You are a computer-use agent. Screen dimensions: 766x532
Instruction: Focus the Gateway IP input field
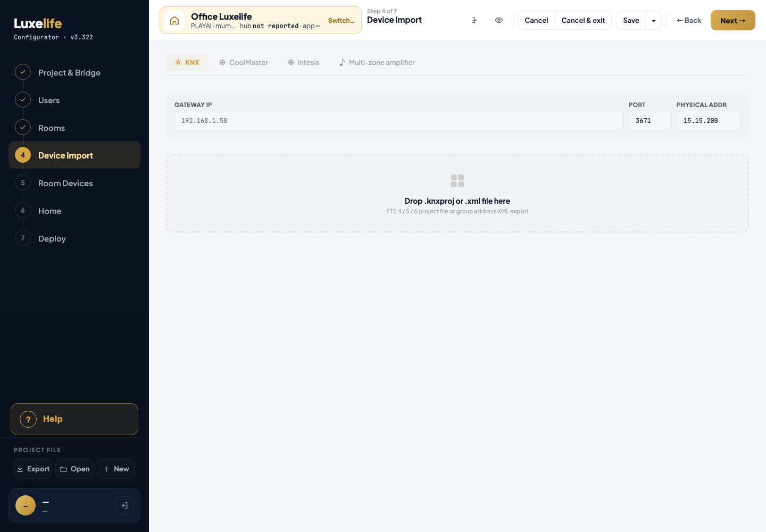pyautogui.click(x=399, y=121)
